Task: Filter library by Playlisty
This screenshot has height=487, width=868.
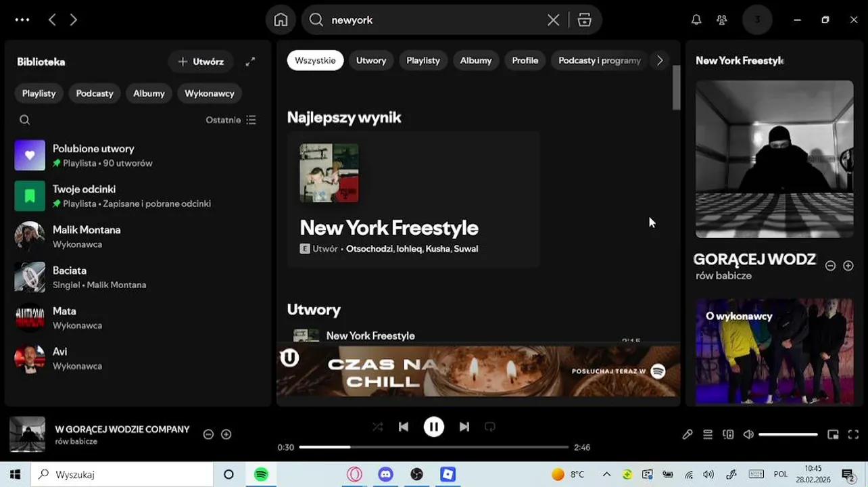Action: click(39, 93)
